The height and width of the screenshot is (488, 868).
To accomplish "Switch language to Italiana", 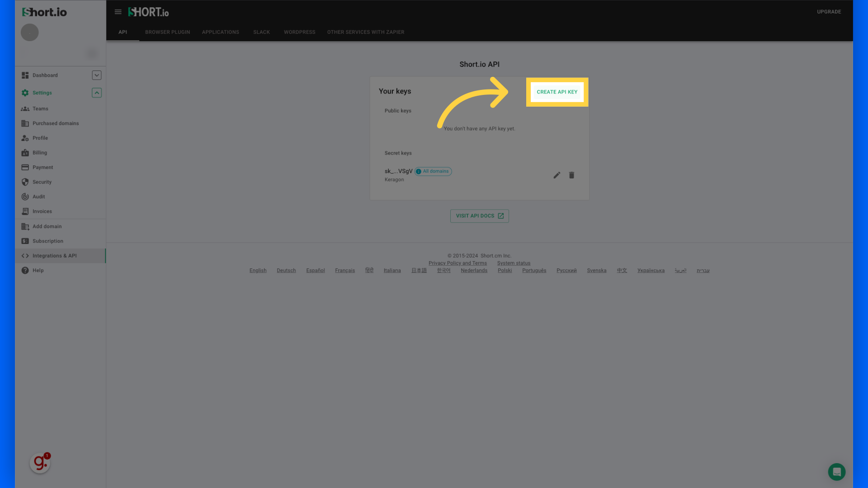I will click(x=392, y=271).
